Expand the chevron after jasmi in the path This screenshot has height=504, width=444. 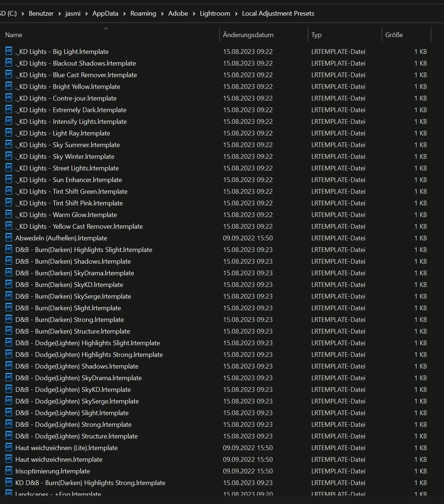86,13
